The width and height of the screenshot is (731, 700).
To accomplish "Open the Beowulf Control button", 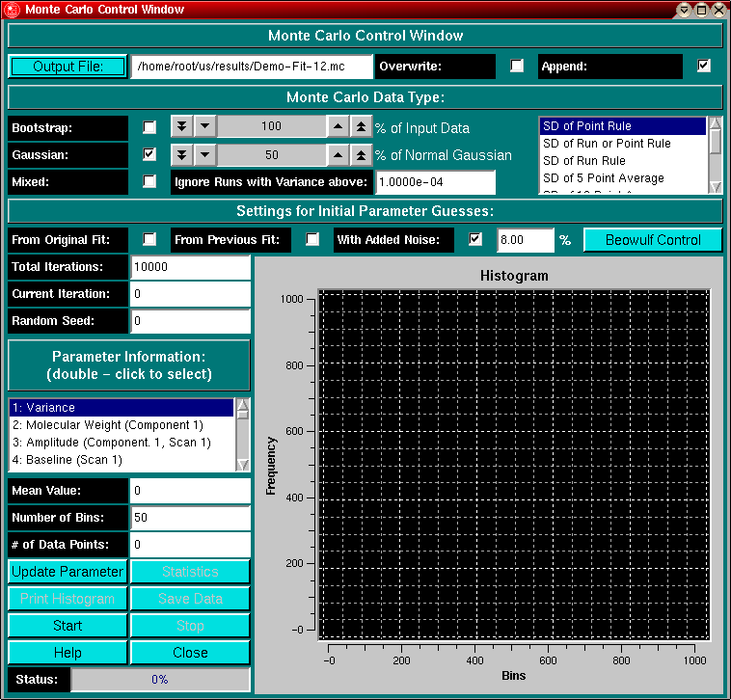I will point(653,240).
